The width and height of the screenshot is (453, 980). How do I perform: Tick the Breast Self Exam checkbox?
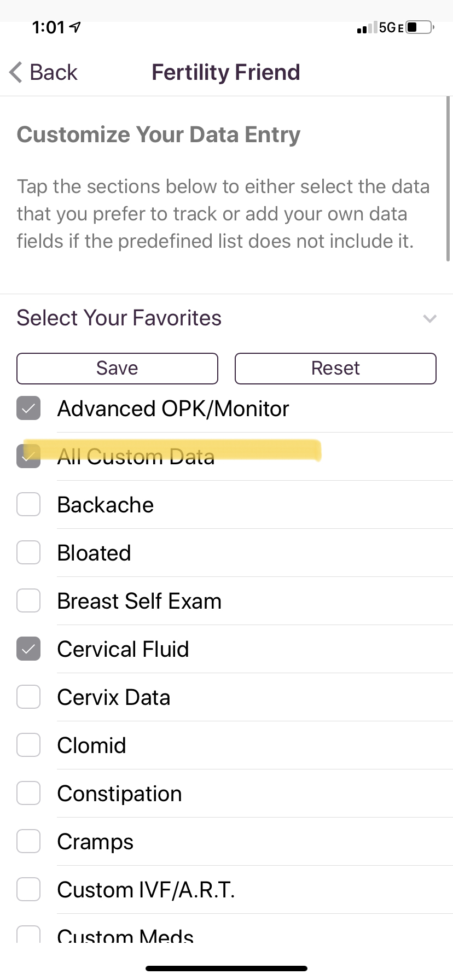[x=28, y=600]
